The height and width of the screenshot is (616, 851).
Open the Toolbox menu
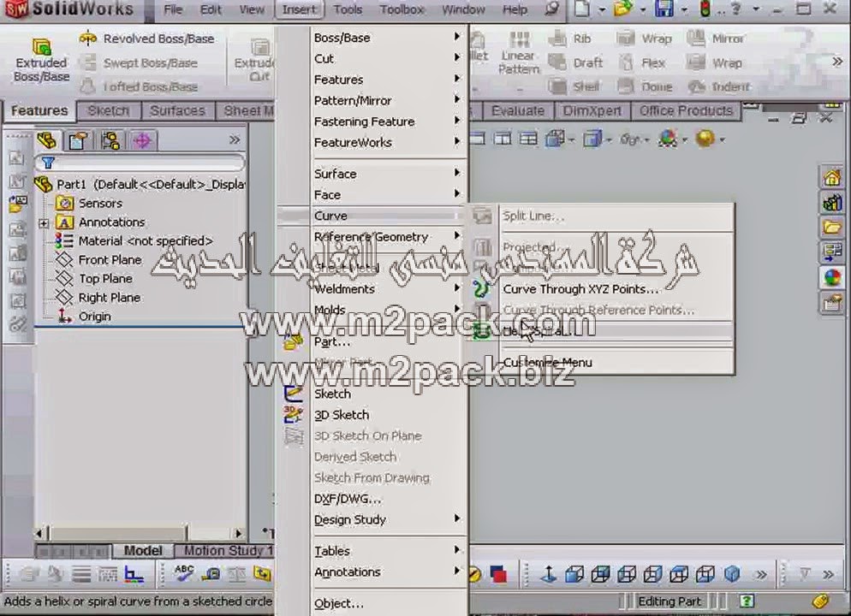coord(402,9)
